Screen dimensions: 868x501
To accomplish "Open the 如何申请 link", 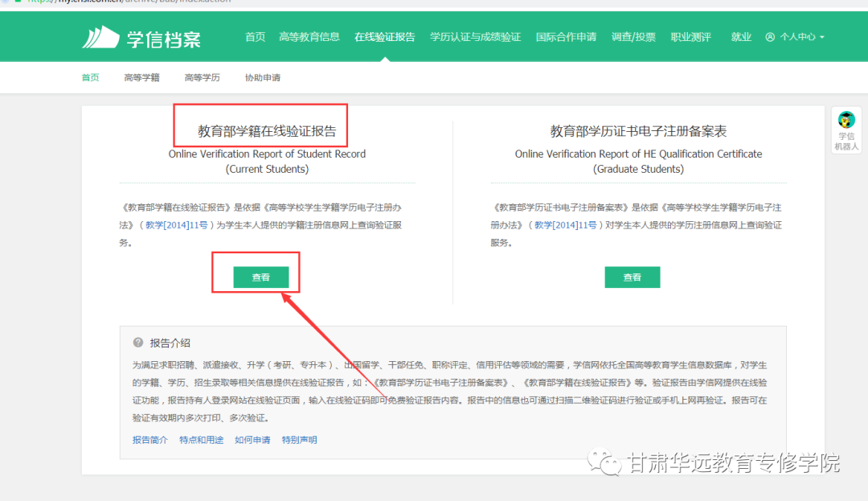I will point(252,440).
